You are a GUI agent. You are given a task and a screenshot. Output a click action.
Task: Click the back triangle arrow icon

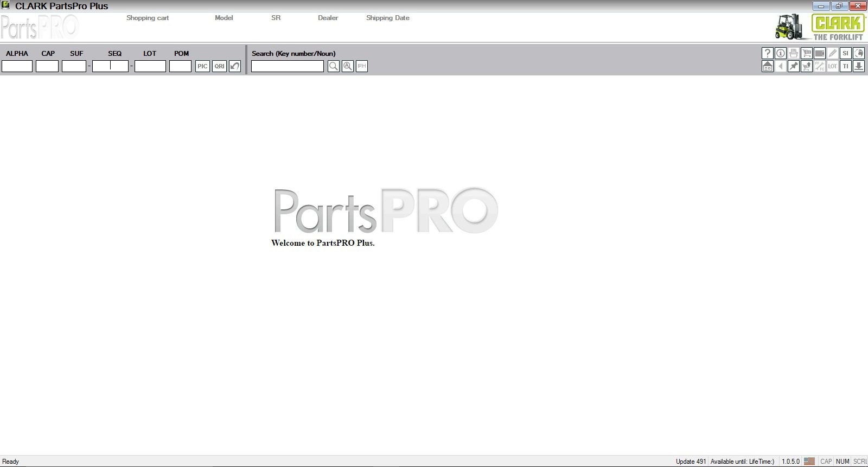780,66
